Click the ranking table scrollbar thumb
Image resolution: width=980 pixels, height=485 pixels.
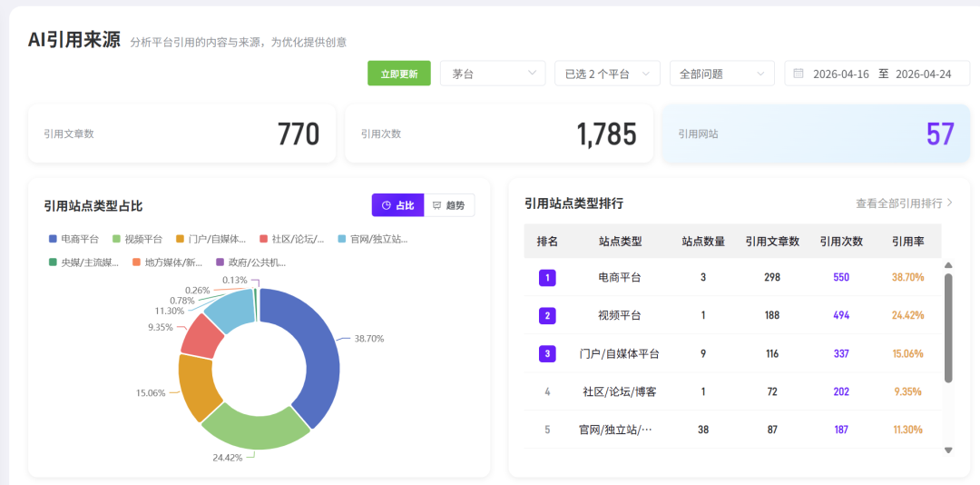(948, 327)
